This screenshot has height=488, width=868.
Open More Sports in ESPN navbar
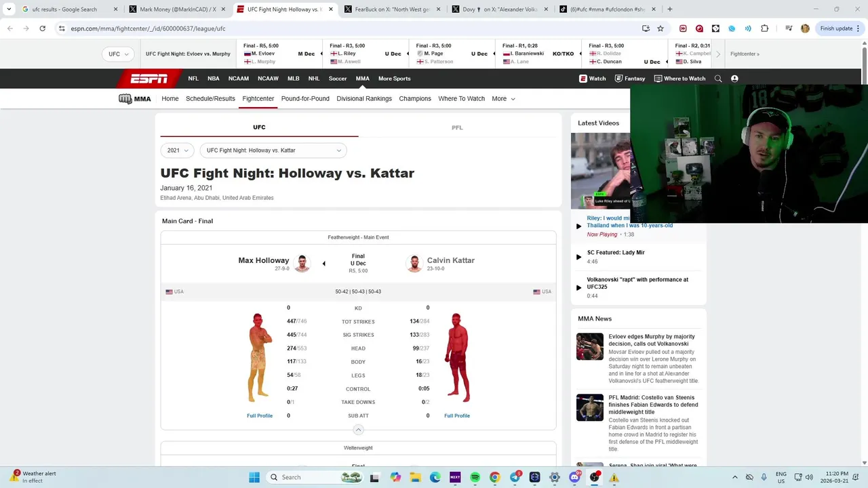coord(395,79)
